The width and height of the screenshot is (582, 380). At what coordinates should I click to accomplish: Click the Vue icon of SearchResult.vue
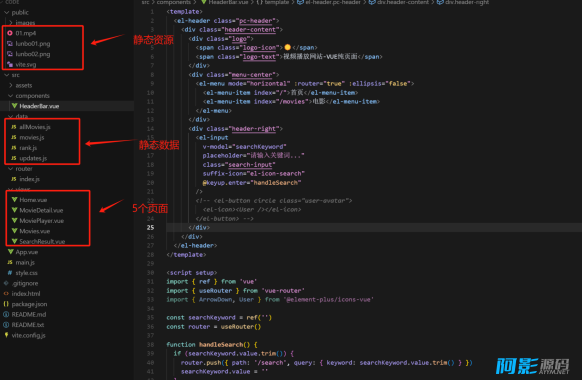(14, 241)
